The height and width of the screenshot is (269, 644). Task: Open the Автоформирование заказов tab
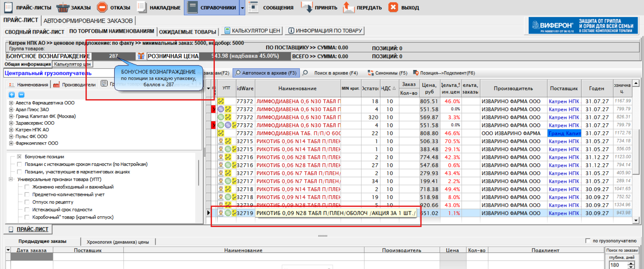point(88,21)
